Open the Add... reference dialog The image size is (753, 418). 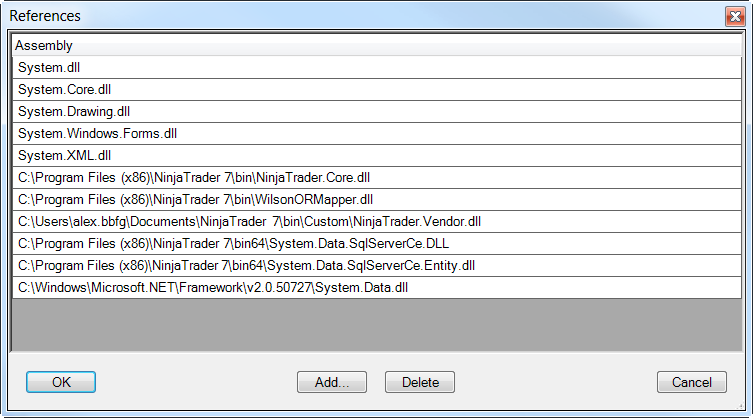(332, 382)
